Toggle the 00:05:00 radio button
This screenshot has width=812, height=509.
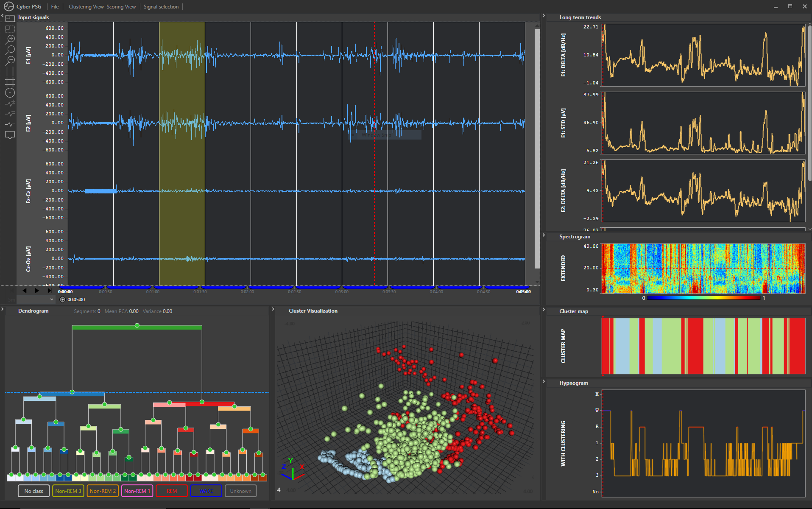[x=63, y=299]
